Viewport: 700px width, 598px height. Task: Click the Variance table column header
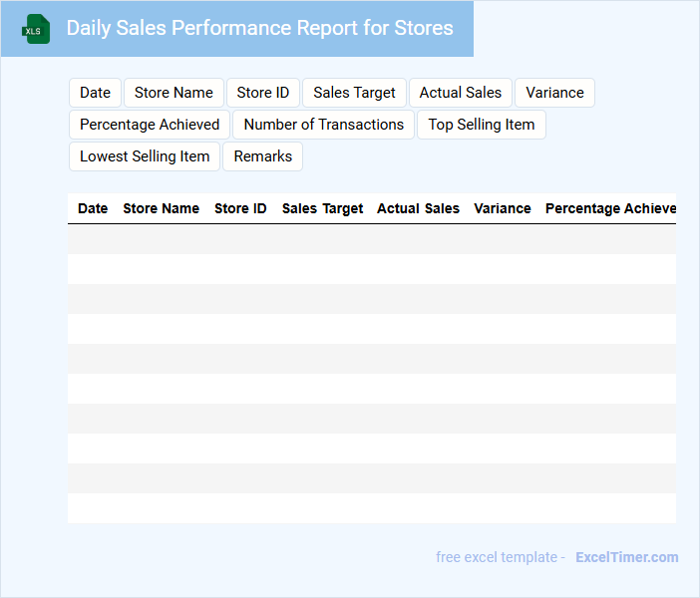click(503, 208)
